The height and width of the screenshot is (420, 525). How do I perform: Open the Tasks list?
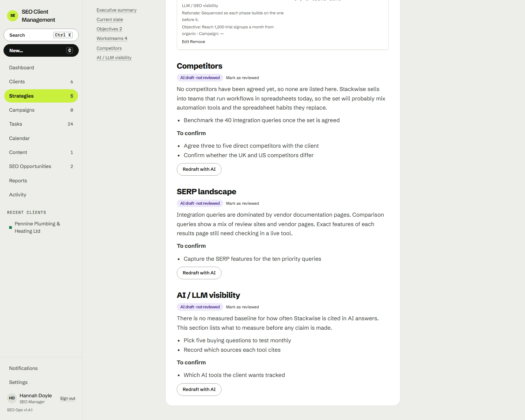[x=41, y=124]
